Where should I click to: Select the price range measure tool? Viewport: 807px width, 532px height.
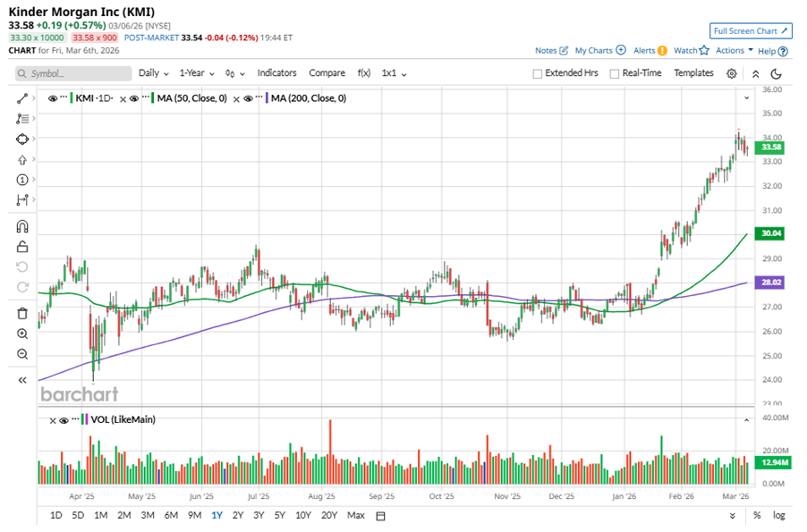point(22,199)
